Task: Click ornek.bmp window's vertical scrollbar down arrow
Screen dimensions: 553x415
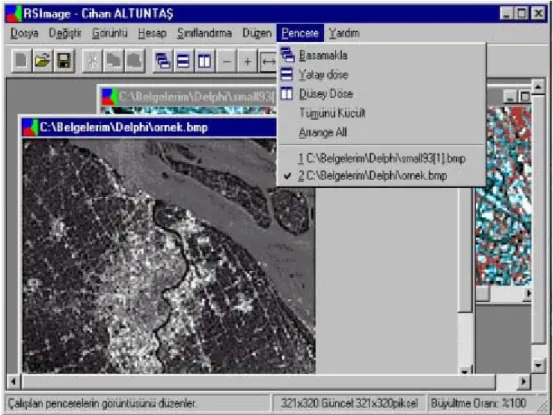Action: (465, 371)
